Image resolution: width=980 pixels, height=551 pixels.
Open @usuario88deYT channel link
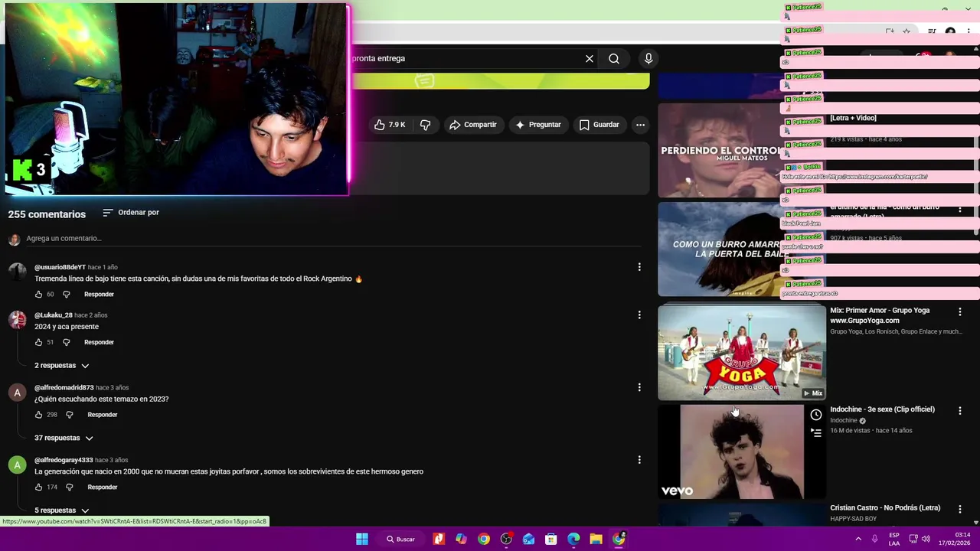coord(60,267)
